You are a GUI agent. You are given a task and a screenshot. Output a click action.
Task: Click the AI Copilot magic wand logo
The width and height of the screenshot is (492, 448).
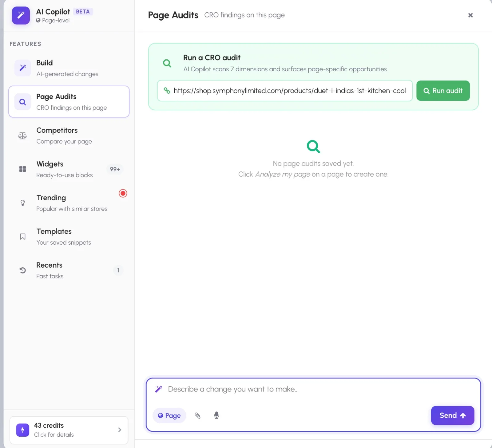pyautogui.click(x=21, y=15)
